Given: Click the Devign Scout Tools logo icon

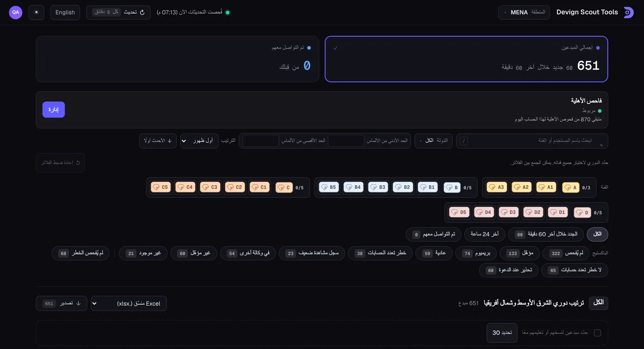Looking at the screenshot, I should coord(629,12).
